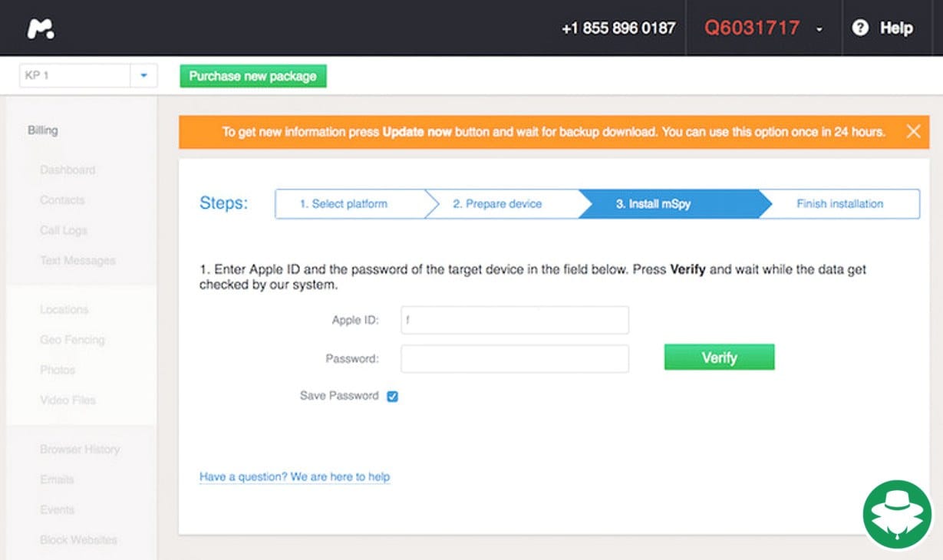Click the mSpy logo icon
The height and width of the screenshot is (560, 943).
pyautogui.click(x=41, y=28)
